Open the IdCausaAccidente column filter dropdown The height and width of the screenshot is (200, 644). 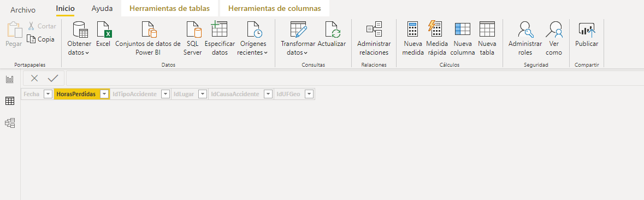268,95
